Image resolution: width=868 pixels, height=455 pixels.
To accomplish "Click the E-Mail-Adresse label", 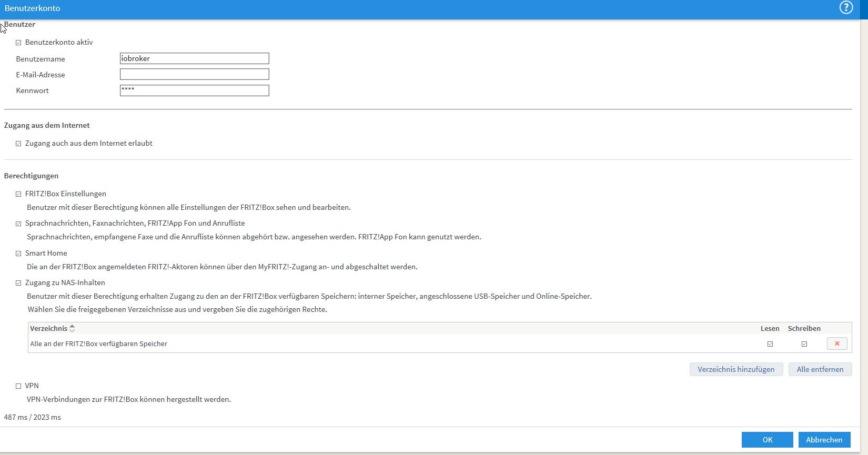I will [41, 75].
